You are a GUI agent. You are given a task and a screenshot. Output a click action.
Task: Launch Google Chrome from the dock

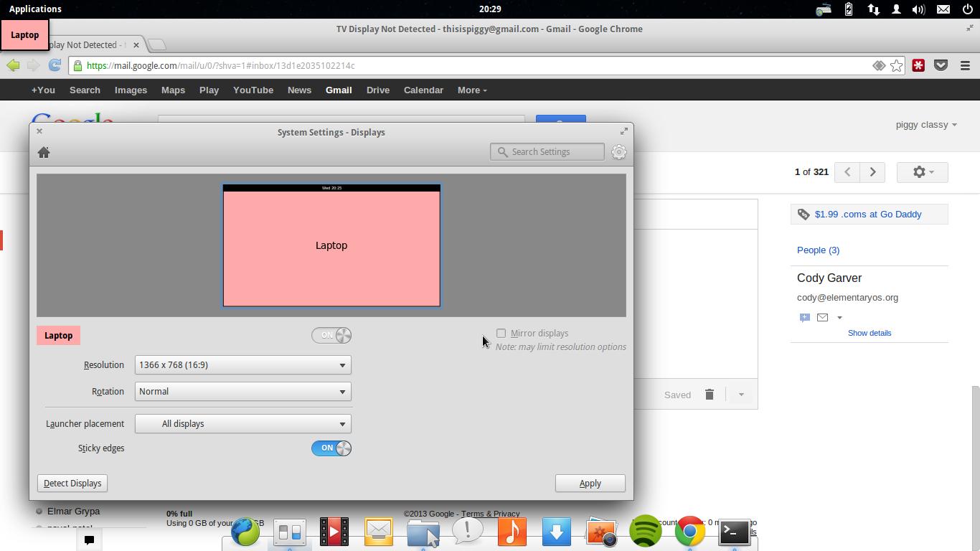pyautogui.click(x=689, y=532)
